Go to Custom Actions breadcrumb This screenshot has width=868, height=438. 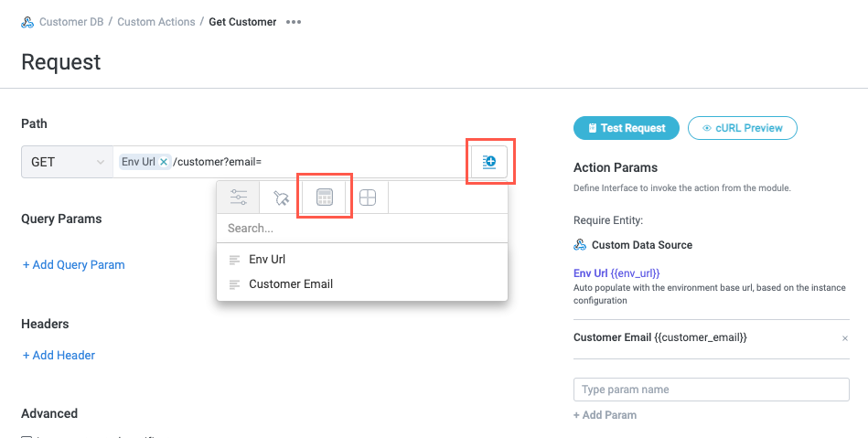(x=156, y=22)
